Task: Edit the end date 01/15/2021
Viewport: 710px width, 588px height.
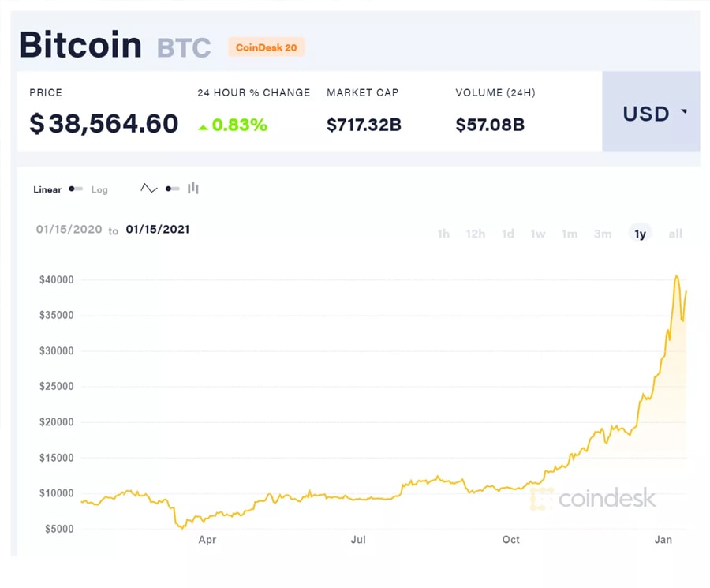Action: click(x=158, y=230)
